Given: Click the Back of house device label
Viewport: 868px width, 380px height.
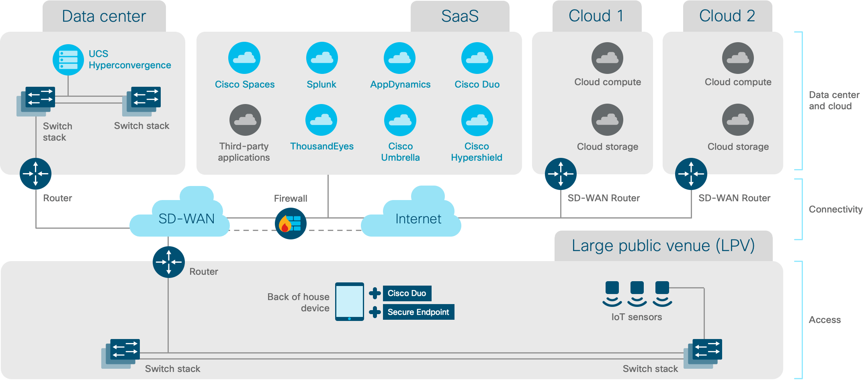Looking at the screenshot, I should pos(298,302).
